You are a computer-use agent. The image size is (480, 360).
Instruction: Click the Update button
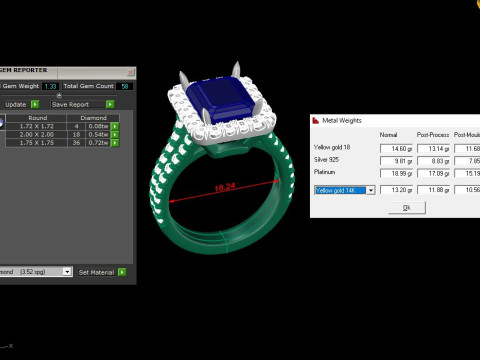[16, 104]
